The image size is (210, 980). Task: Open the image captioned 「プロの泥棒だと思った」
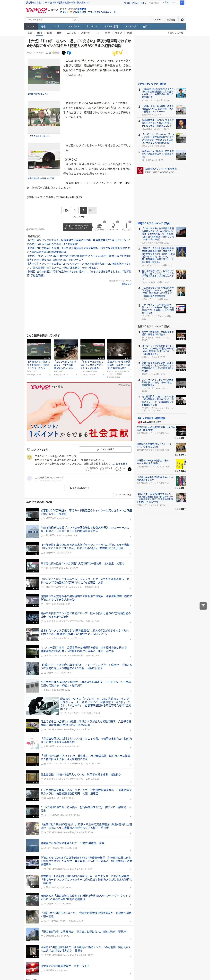coord(44,117)
